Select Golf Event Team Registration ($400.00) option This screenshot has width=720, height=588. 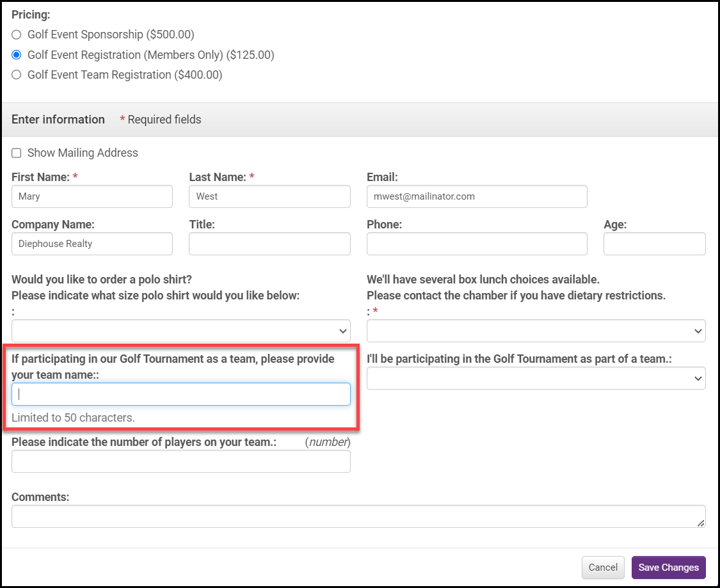[17, 75]
